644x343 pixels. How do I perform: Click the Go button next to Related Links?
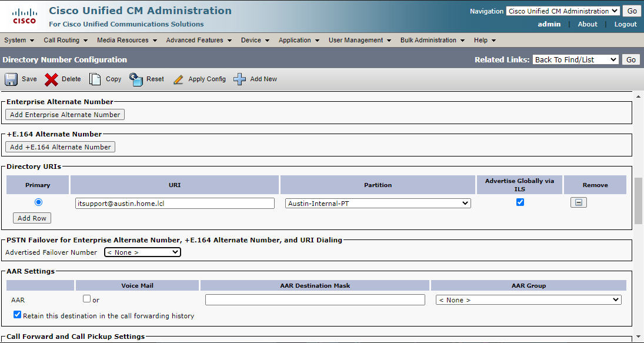pos(631,59)
